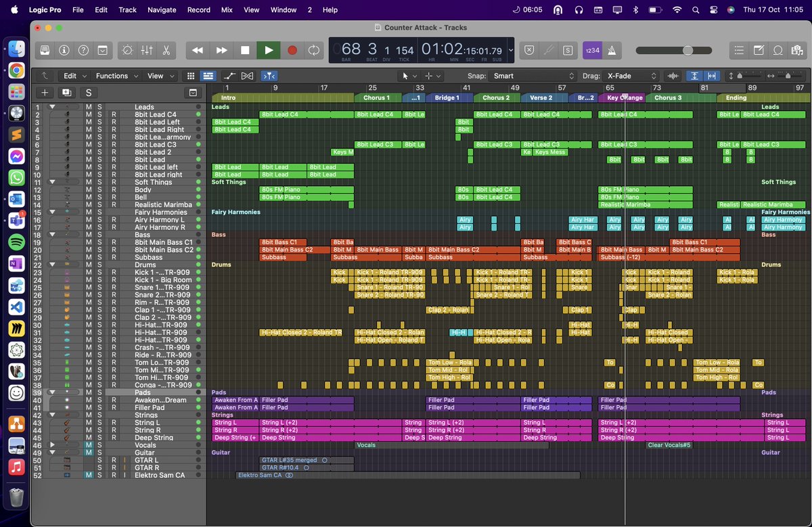Show automation with the automation icon

coord(229,76)
